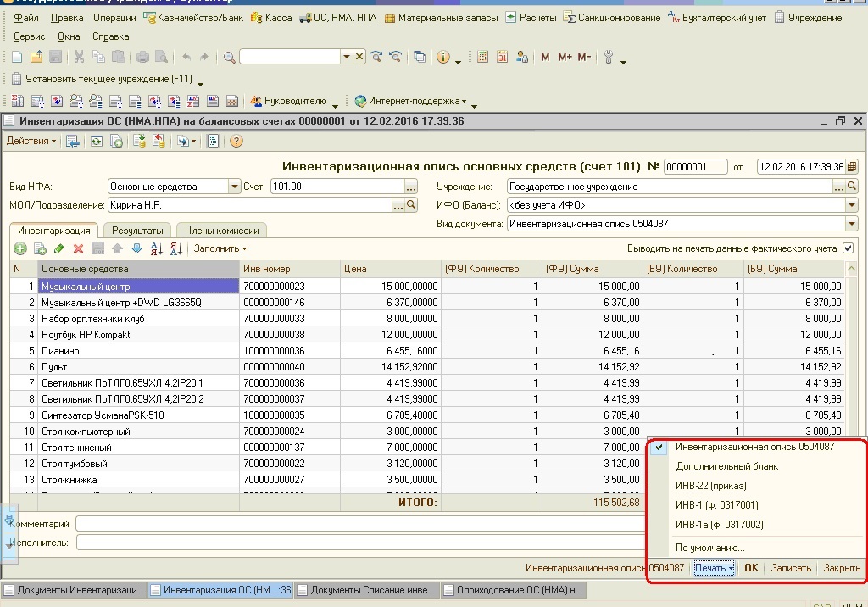The image size is (868, 607).
Task: Click the OK button
Action: click(x=751, y=568)
